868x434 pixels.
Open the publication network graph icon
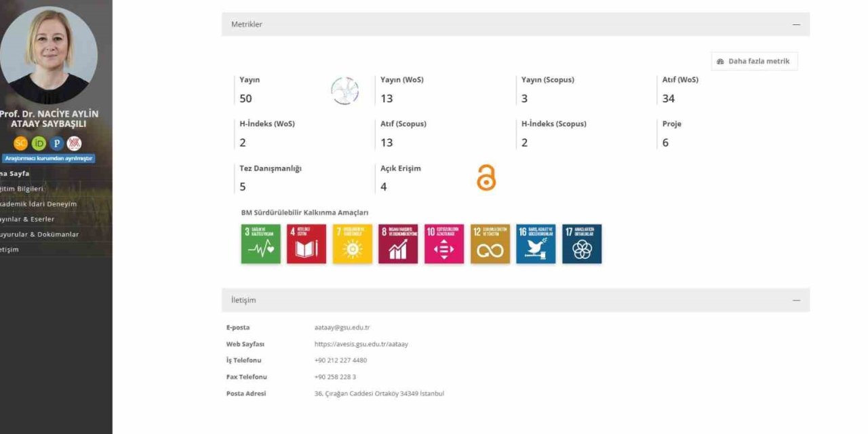tap(344, 91)
